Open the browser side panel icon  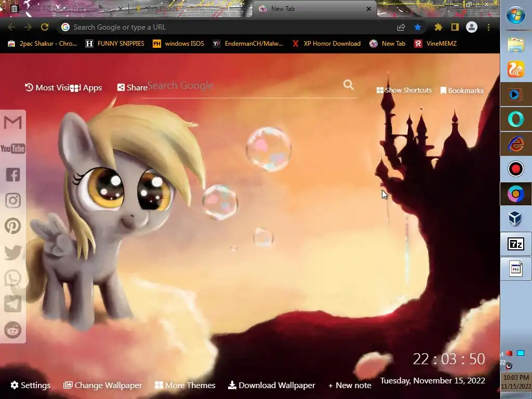(x=455, y=27)
